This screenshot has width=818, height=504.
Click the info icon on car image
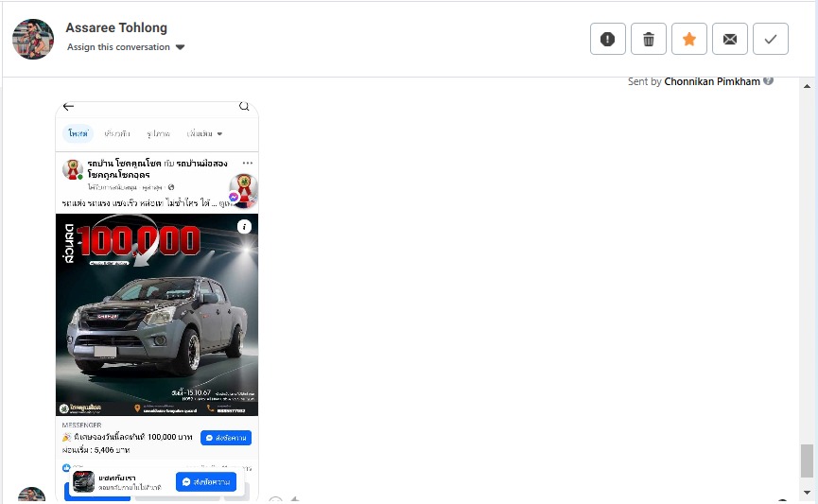[244, 226]
